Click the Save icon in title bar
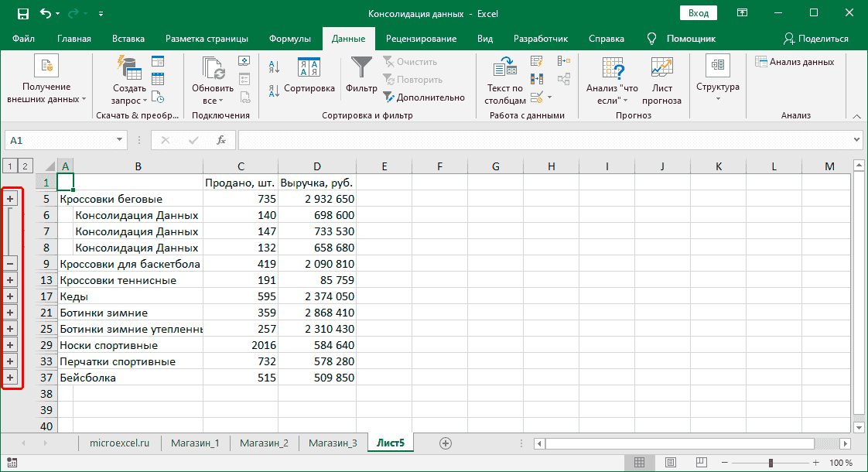The height and width of the screenshot is (472, 868). pyautogui.click(x=22, y=14)
